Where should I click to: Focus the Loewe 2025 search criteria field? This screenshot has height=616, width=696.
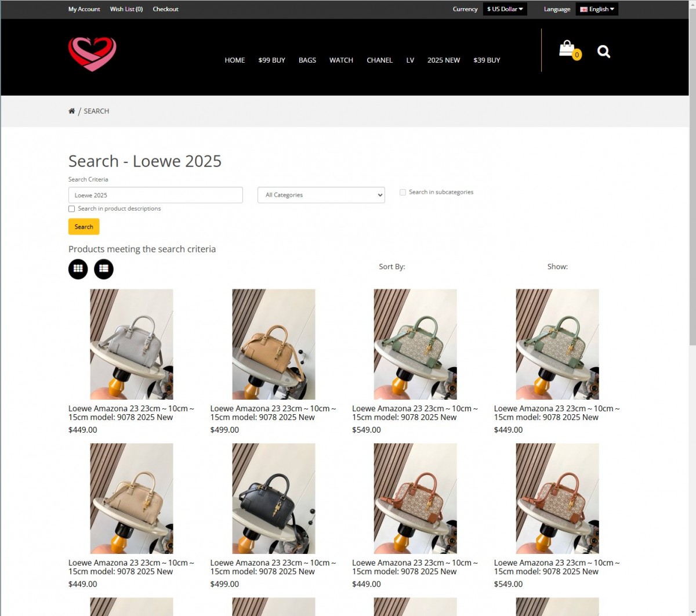pyautogui.click(x=155, y=195)
